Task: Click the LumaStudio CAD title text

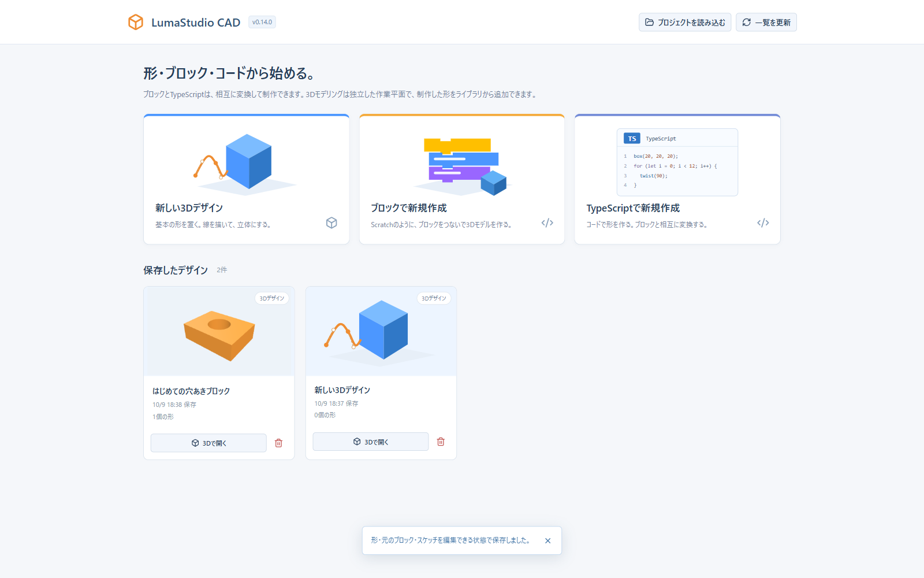Action: tap(196, 23)
